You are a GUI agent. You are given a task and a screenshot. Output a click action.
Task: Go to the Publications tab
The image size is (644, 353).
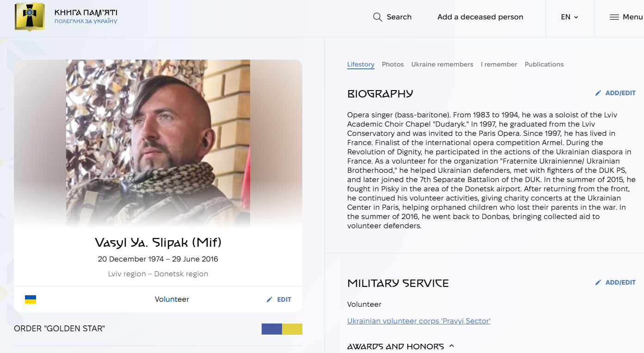544,64
